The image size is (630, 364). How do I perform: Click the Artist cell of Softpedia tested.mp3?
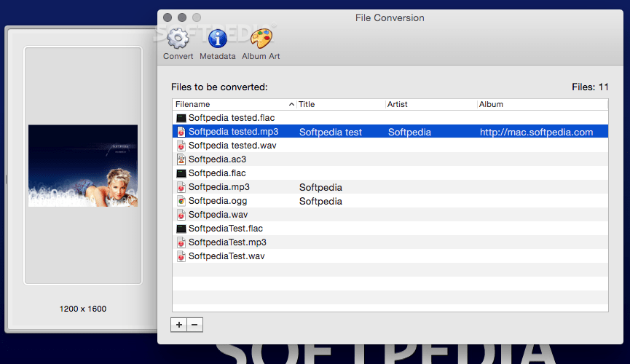pyautogui.click(x=409, y=132)
